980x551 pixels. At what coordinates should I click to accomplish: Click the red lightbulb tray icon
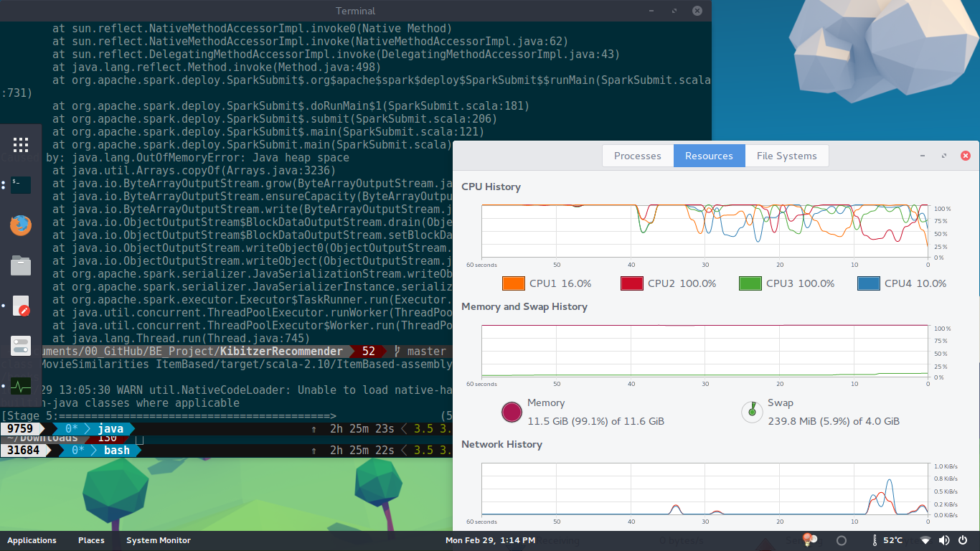tap(810, 539)
